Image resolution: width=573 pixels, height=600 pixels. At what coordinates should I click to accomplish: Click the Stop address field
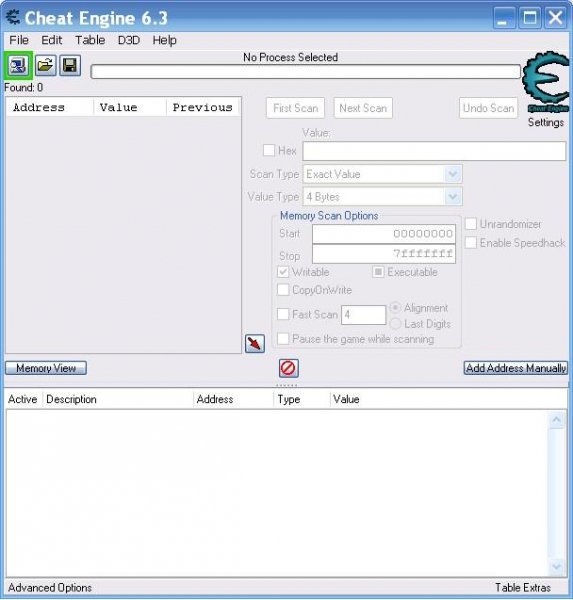[384, 254]
